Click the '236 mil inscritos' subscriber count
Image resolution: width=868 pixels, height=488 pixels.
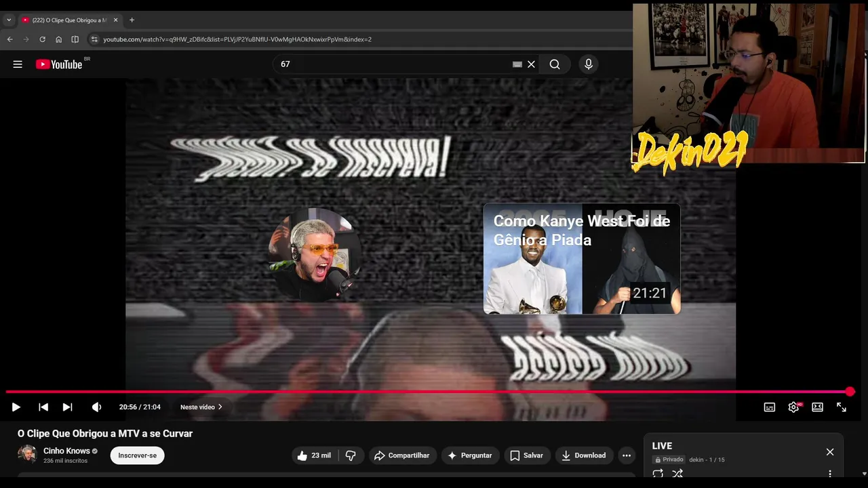(x=65, y=461)
